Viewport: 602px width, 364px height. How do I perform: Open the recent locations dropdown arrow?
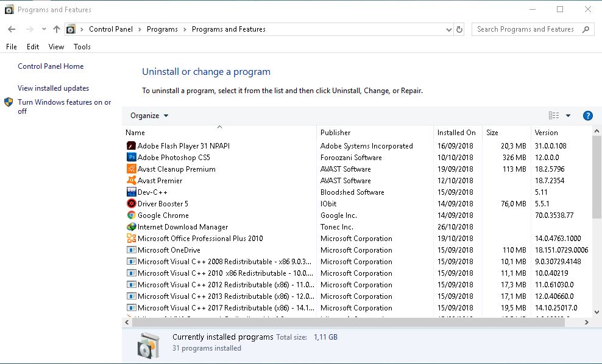[44, 29]
